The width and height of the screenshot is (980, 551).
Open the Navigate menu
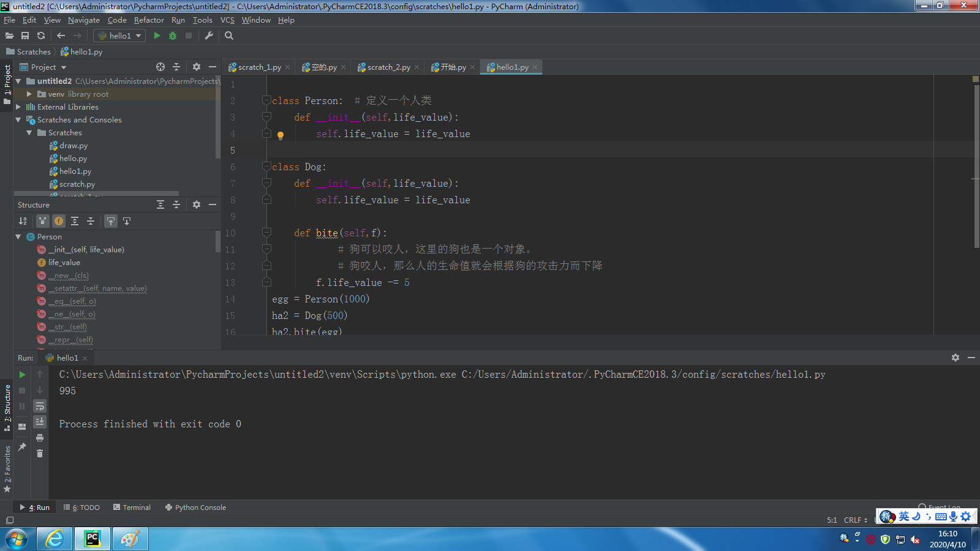(84, 20)
